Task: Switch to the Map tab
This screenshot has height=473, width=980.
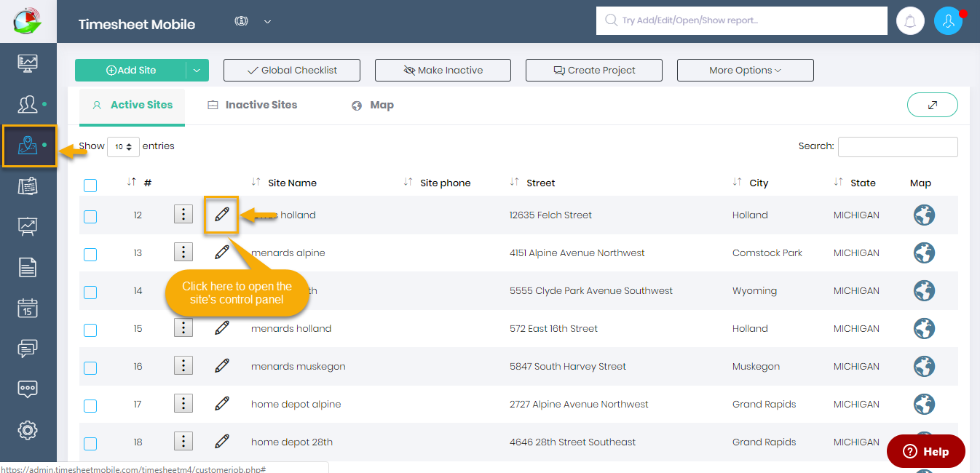Action: [372, 105]
